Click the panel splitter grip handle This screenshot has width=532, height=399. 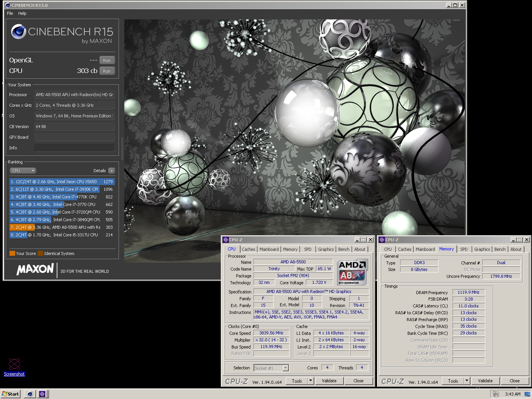[x=122, y=149]
